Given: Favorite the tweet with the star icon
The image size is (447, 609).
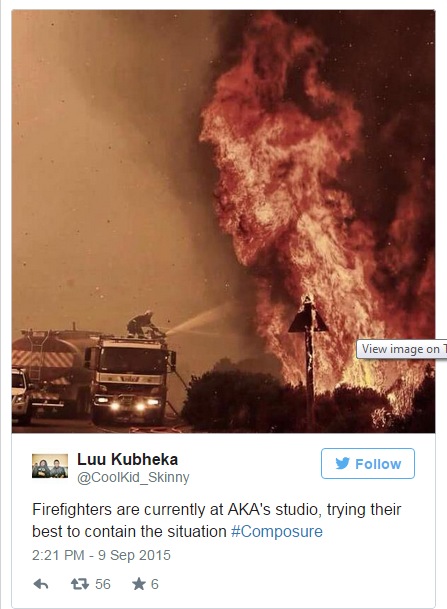Looking at the screenshot, I should tap(139, 584).
